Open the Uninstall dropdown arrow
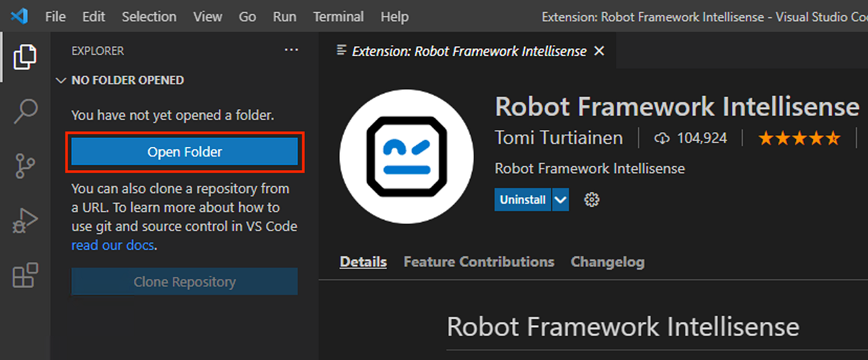868x360 pixels. pos(561,199)
